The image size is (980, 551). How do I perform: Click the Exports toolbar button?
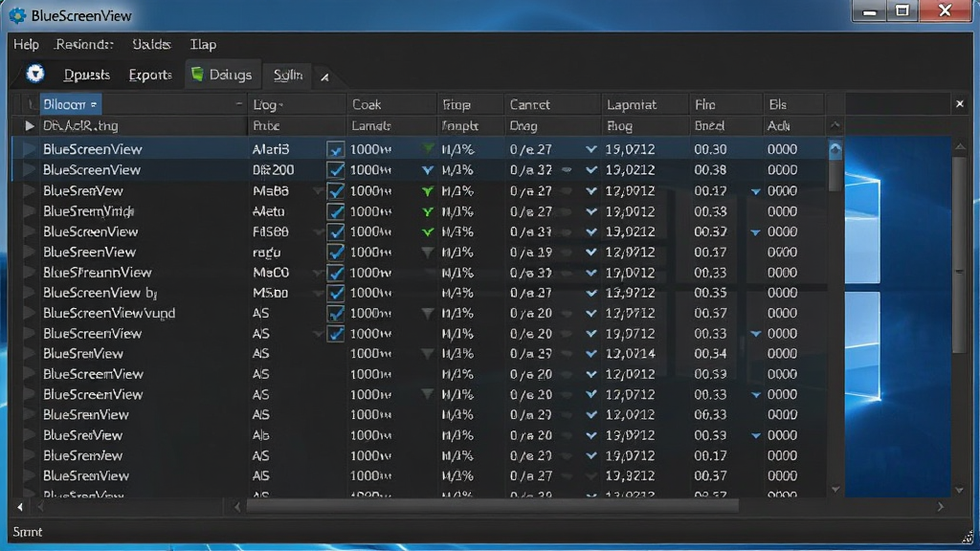point(150,75)
